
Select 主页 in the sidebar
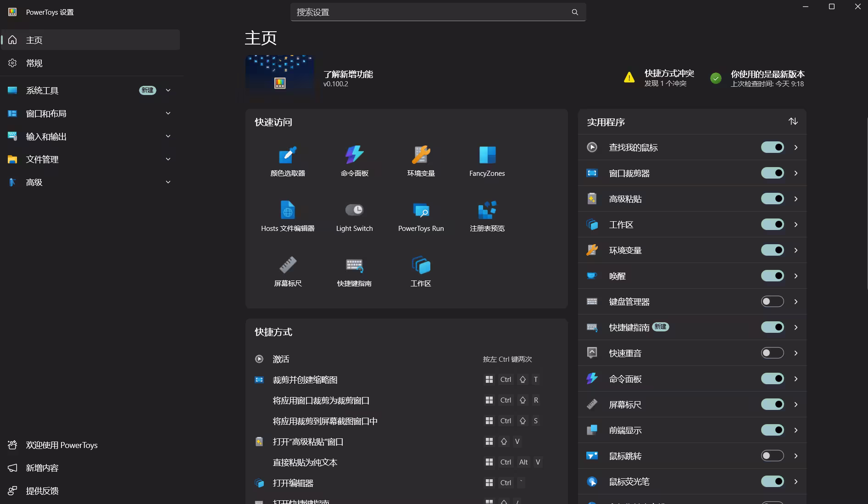click(x=91, y=40)
